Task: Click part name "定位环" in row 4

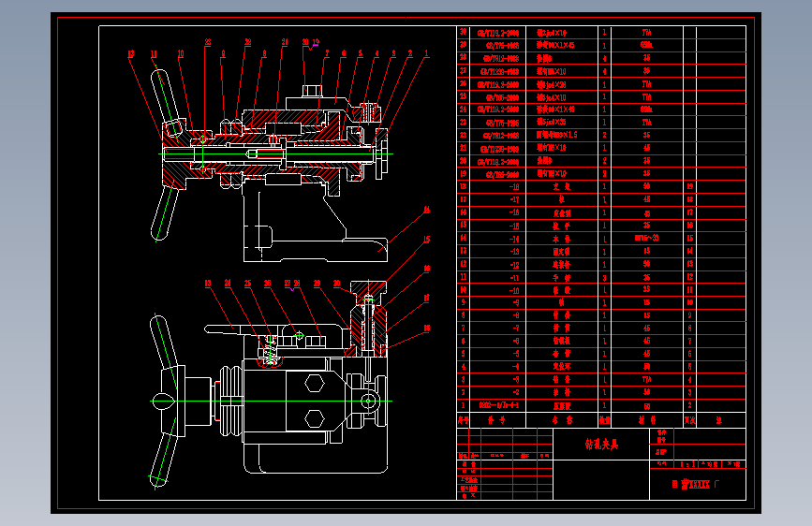Action: 562,367
